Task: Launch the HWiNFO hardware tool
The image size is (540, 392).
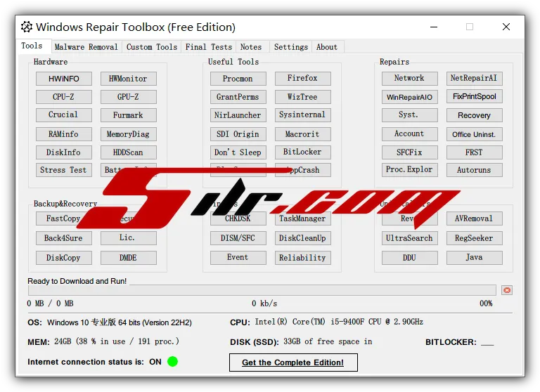Action: point(63,79)
